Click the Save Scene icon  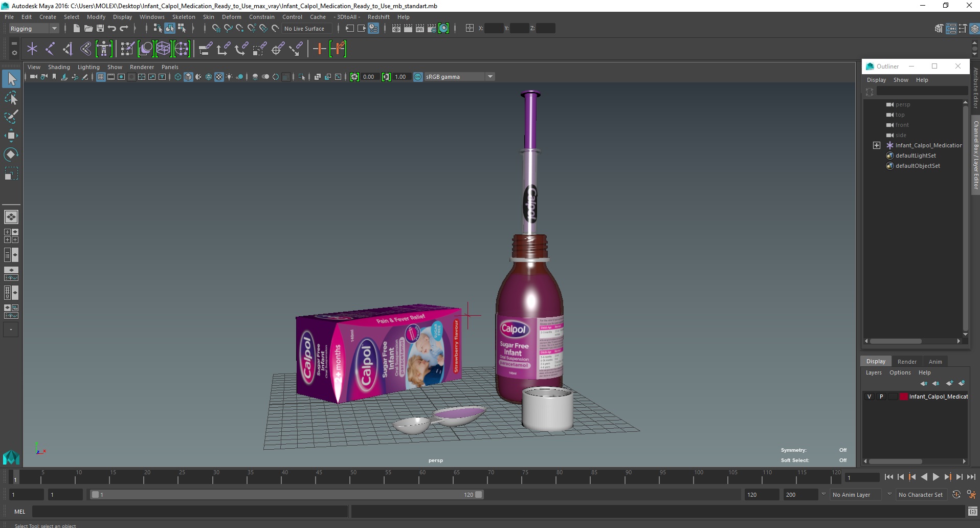point(100,29)
